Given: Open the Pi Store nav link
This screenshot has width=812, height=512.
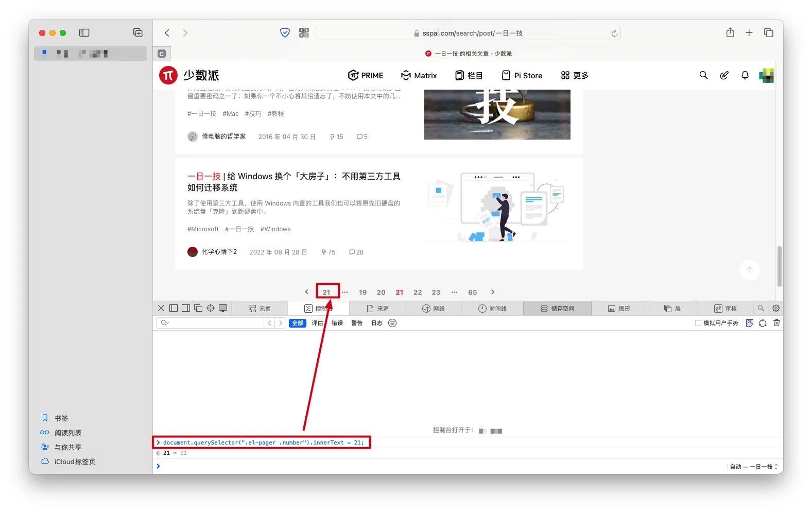Looking at the screenshot, I should [522, 75].
